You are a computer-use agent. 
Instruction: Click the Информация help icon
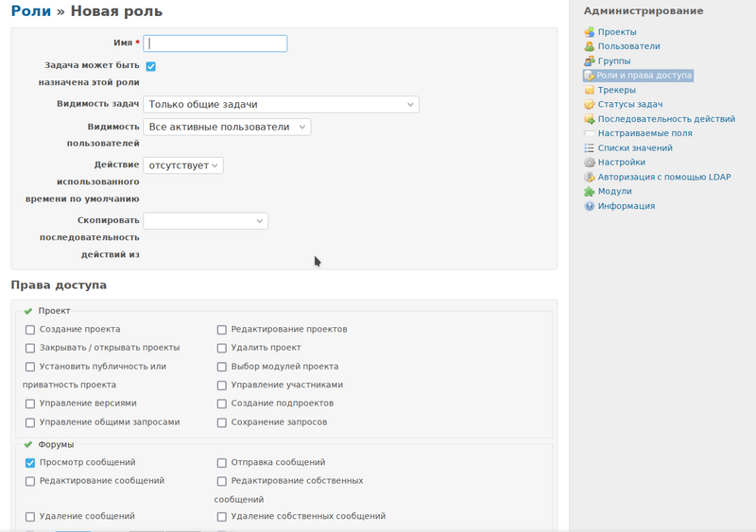coord(589,206)
